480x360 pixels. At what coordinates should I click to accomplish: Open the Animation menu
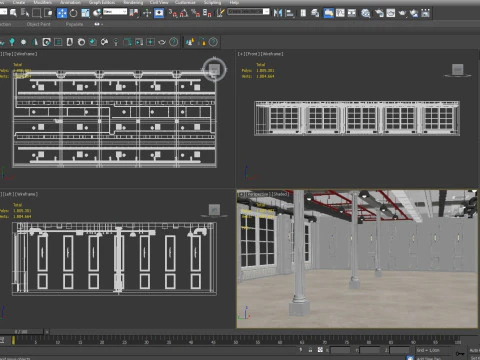71,2
